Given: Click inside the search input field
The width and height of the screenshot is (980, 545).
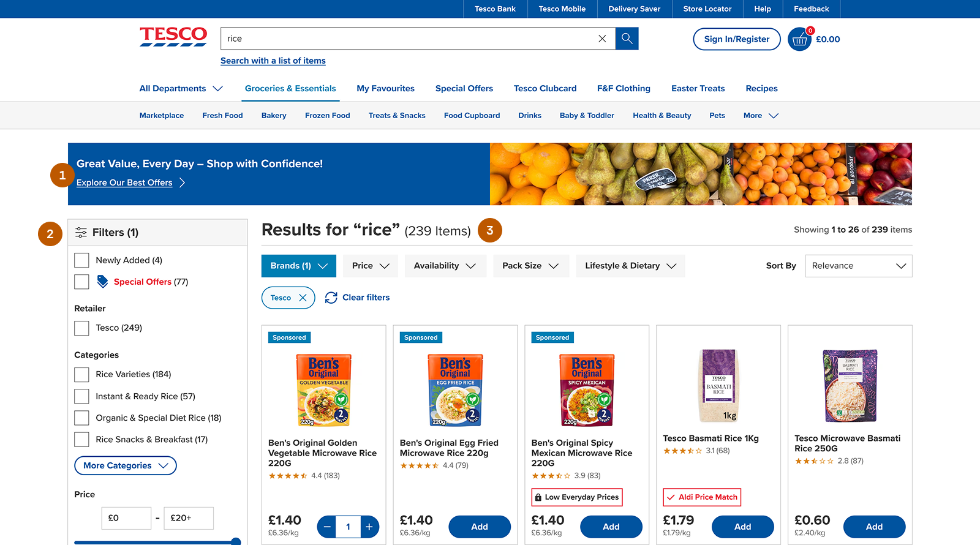Looking at the screenshot, I should (x=398, y=38).
